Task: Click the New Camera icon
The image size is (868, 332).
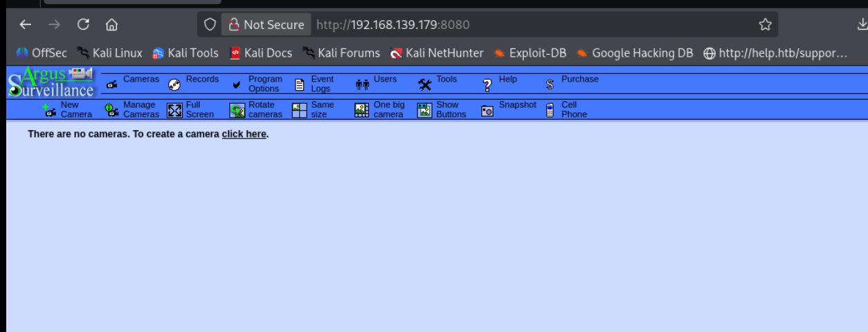Action: (49, 110)
